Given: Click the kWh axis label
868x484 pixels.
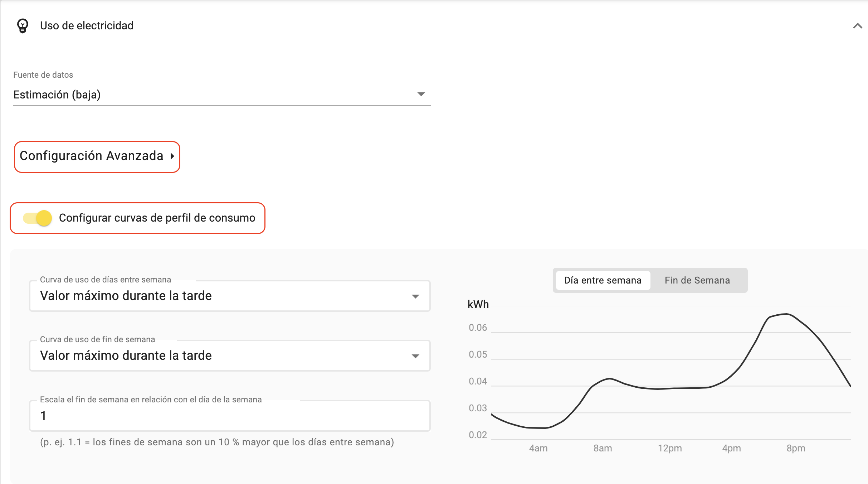Looking at the screenshot, I should point(478,304).
